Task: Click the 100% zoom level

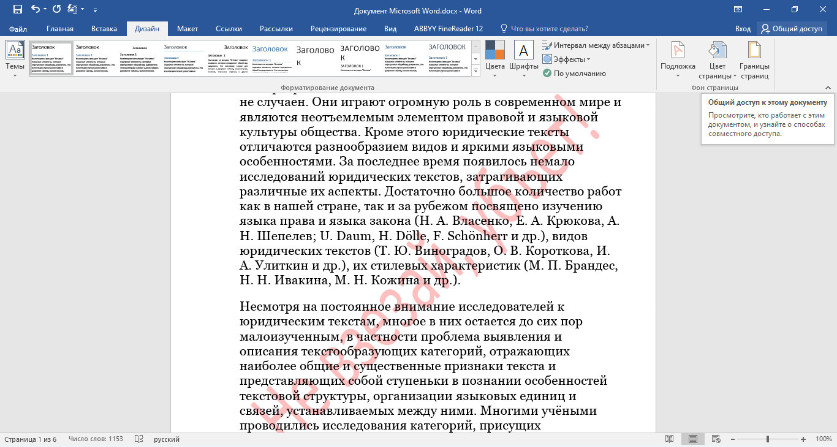Action: click(x=823, y=439)
